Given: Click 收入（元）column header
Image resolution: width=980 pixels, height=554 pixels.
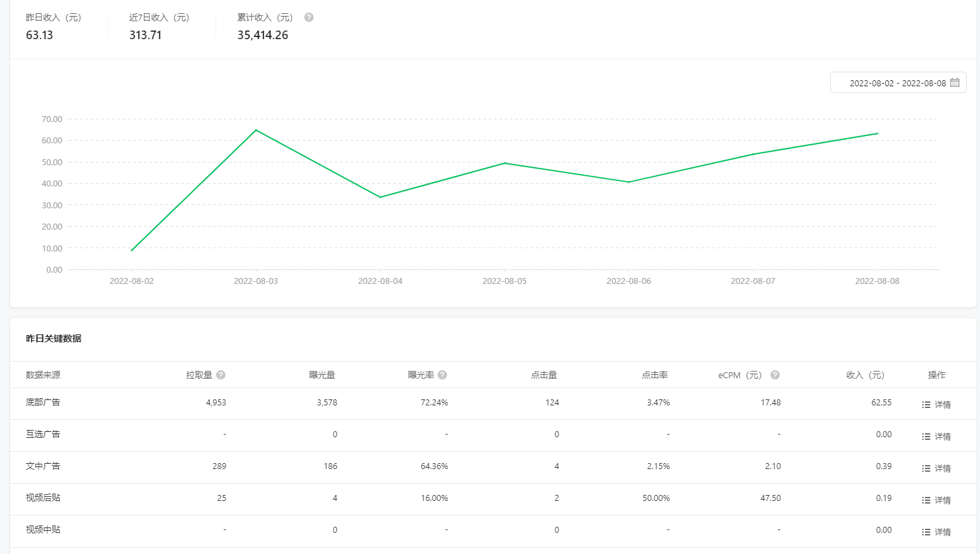Looking at the screenshot, I should pyautogui.click(x=865, y=375).
